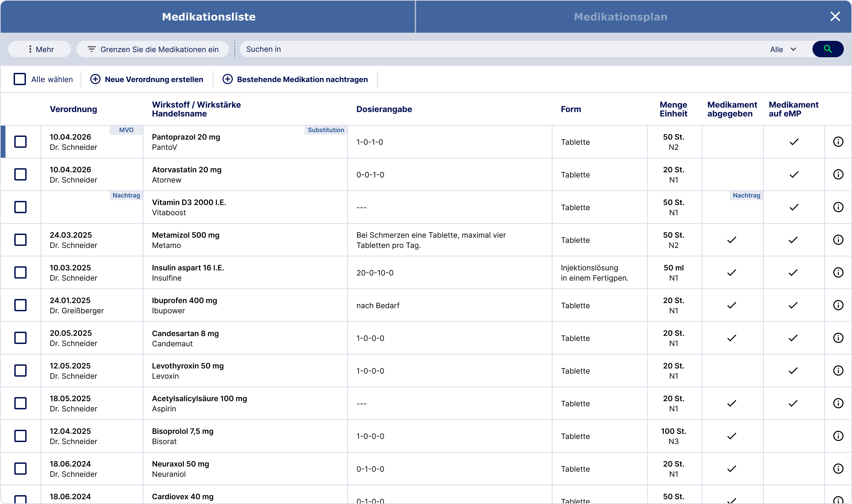Click the green search magnifier icon
The width and height of the screenshot is (852, 504).
tap(828, 49)
